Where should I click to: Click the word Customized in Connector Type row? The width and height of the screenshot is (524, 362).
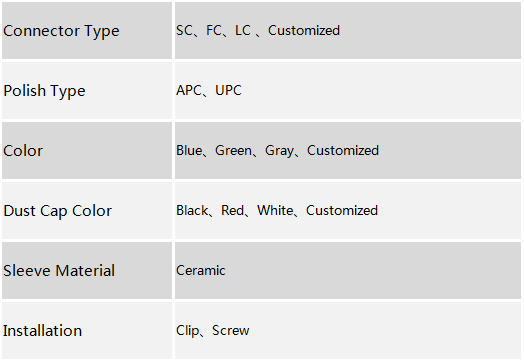coord(304,31)
